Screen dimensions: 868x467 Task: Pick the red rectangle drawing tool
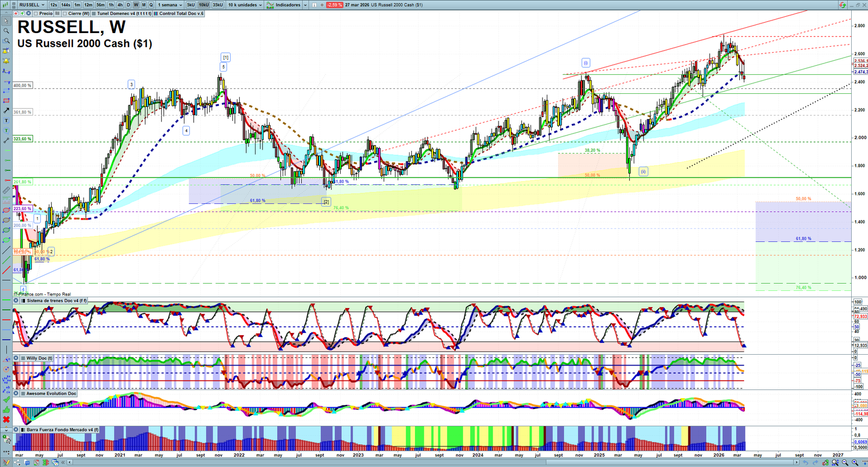coord(6,101)
